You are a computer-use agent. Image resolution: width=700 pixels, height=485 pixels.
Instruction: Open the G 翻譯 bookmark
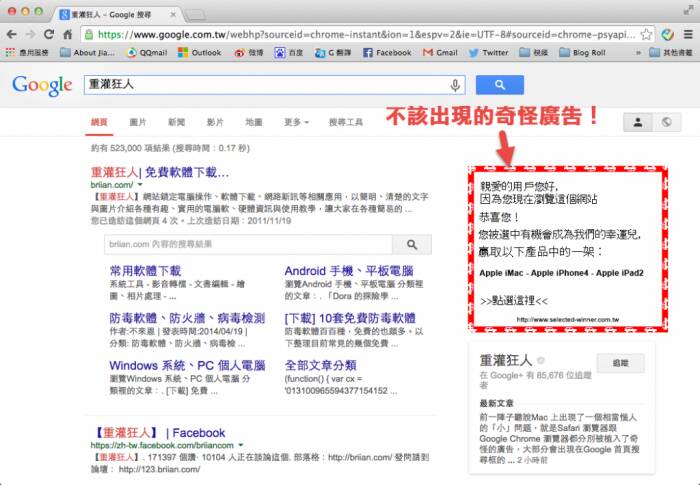333,53
